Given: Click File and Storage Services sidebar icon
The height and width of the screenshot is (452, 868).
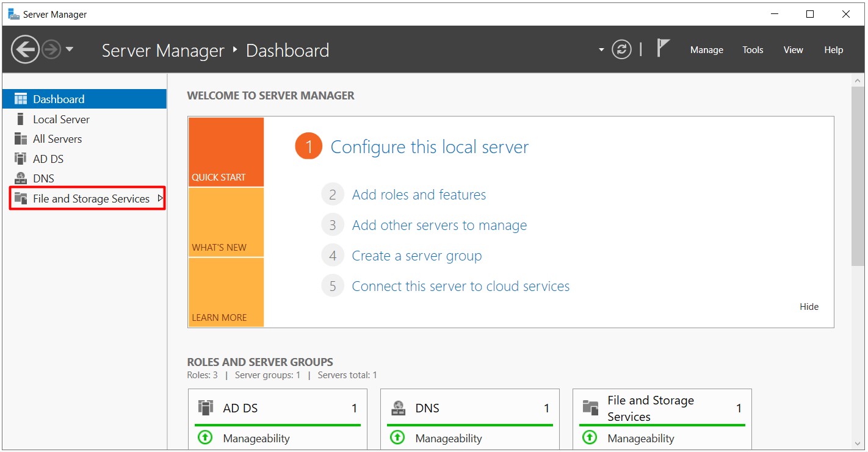Looking at the screenshot, I should [21, 198].
